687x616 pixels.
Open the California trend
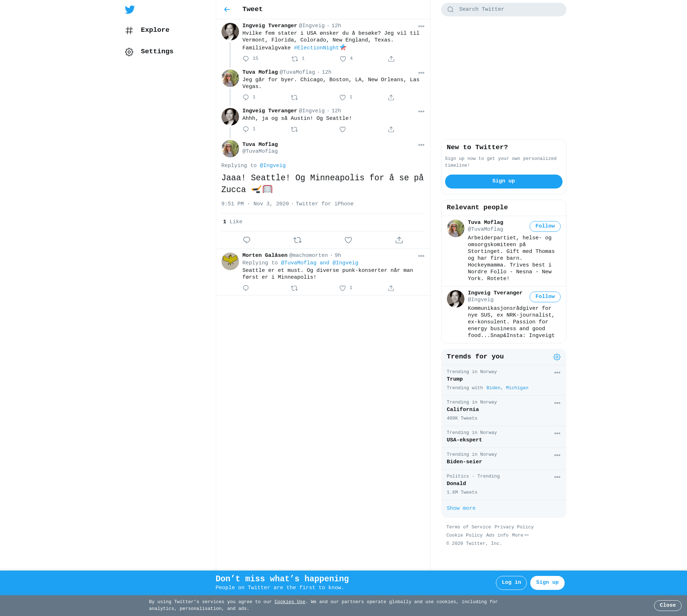[x=503, y=411]
